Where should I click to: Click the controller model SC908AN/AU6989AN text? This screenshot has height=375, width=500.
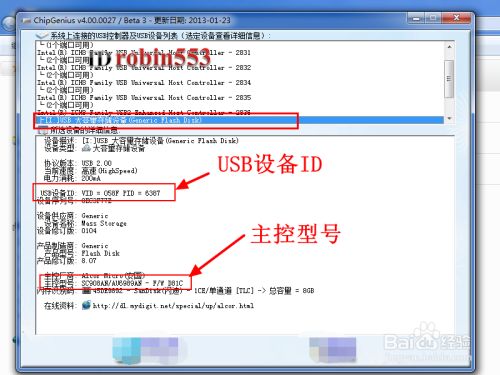point(132,283)
